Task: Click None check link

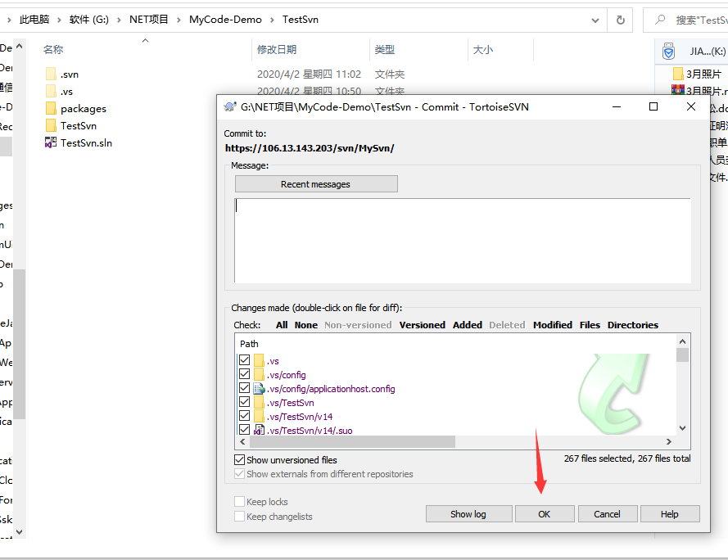Action: click(x=306, y=325)
